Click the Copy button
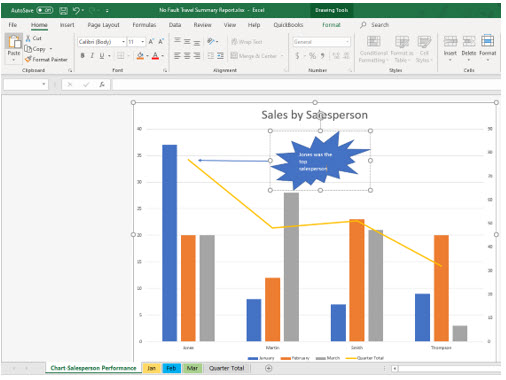 tap(35, 49)
